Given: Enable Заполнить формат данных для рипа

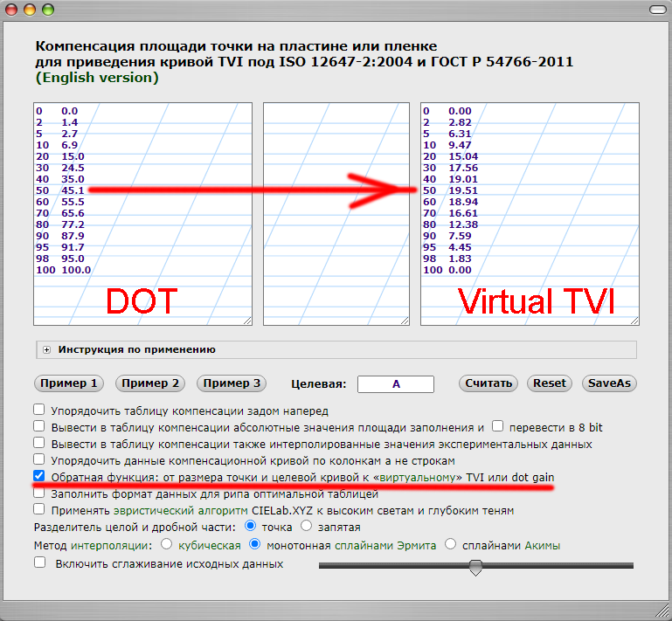Looking at the screenshot, I should [x=39, y=493].
